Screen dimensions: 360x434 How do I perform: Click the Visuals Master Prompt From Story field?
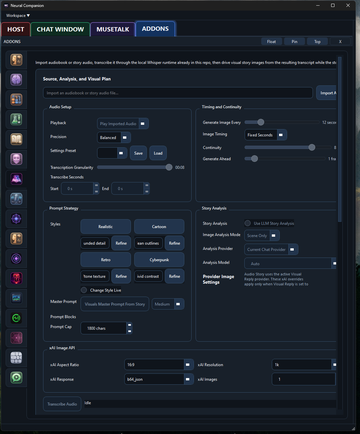(x=115, y=304)
